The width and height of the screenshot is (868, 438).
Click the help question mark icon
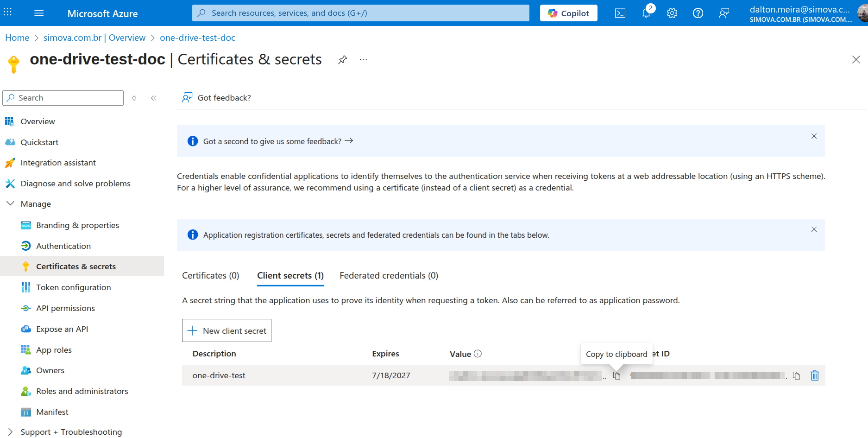698,13
